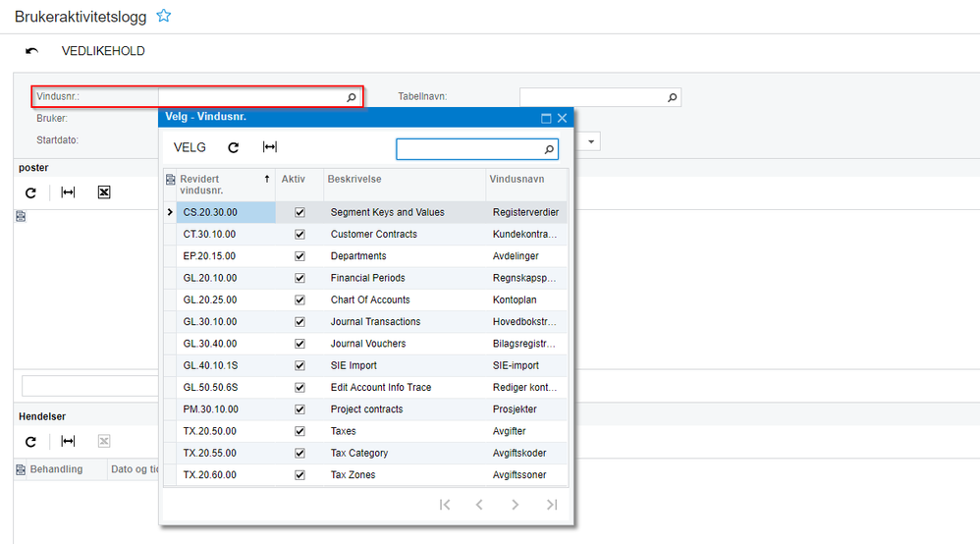Toggle Aktiv checkbox for Customer Contracts
Screen dimensions: 980x544
point(300,235)
